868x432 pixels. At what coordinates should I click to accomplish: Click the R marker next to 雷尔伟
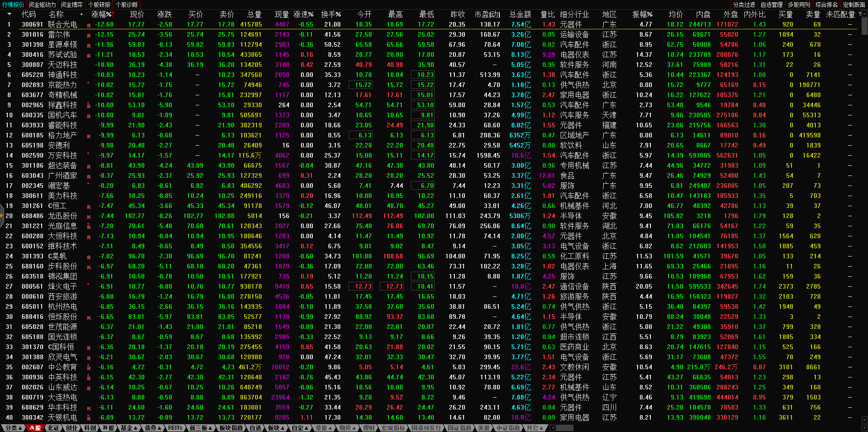[x=89, y=35]
